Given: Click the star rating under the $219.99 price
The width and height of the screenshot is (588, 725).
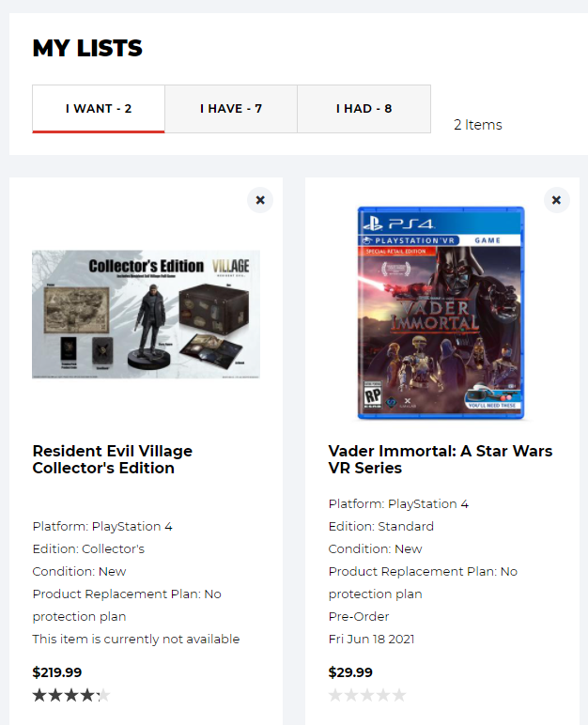Looking at the screenshot, I should 71,695.
